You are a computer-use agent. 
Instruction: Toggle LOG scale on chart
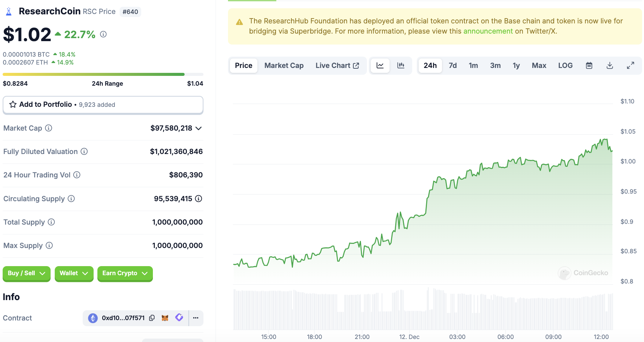[565, 66]
